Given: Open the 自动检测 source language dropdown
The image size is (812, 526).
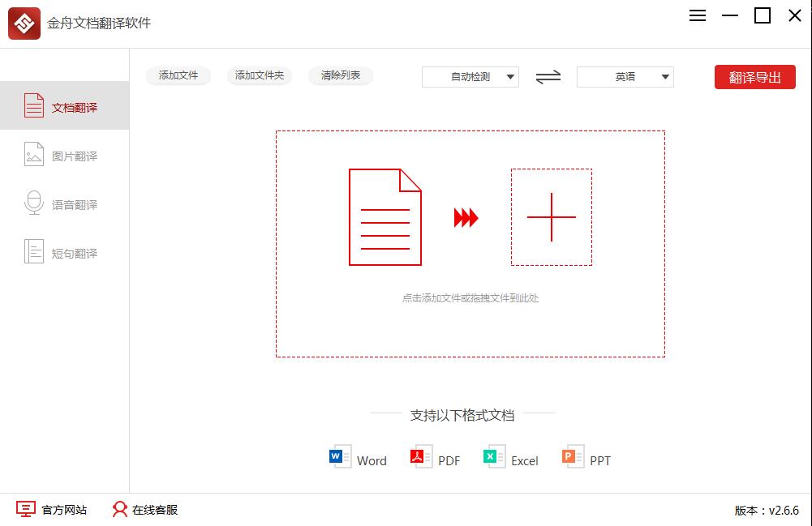Looking at the screenshot, I should click(x=470, y=76).
